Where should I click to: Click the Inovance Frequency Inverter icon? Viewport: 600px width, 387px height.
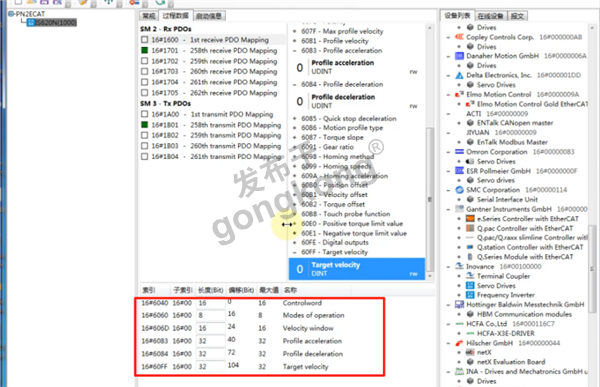[x=470, y=295]
